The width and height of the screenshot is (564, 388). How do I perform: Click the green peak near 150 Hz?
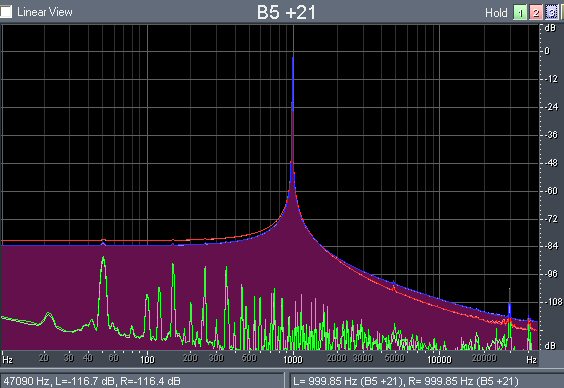tap(173, 265)
